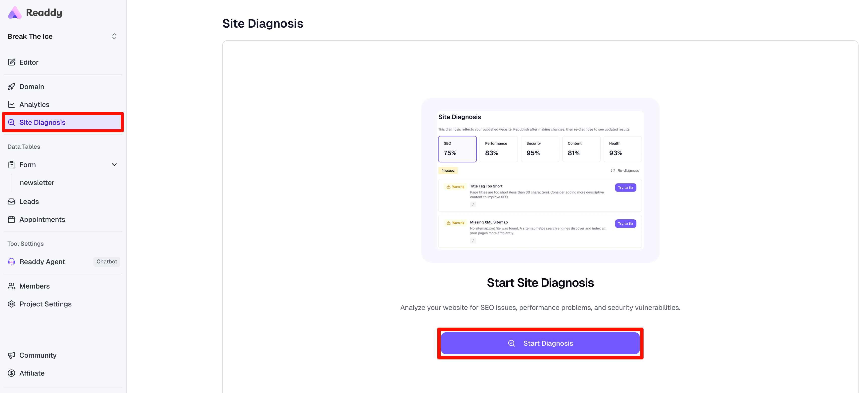Select the Editor pencil icon

11,62
